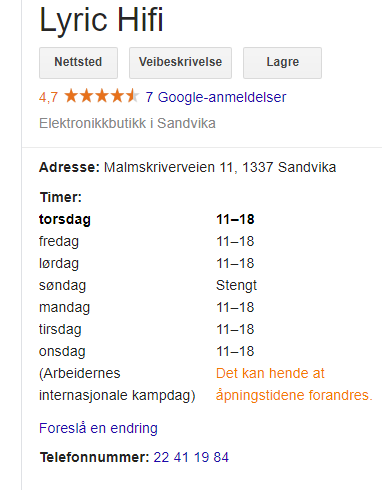Viewport: 382px width, 490px height.
Task: Click the Veibeskrivelse directions button
Action: (180, 63)
